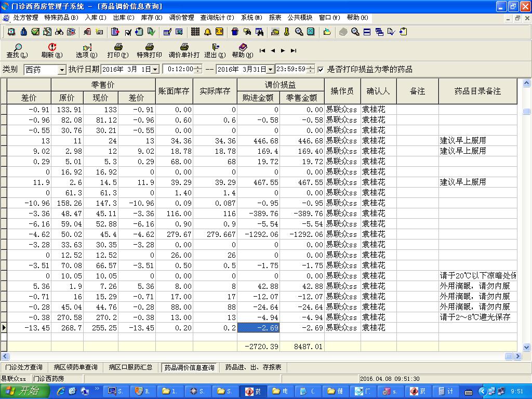Click the thermometer icon in the toolbar
Screen dimensions: 532x399
click(x=287, y=32)
